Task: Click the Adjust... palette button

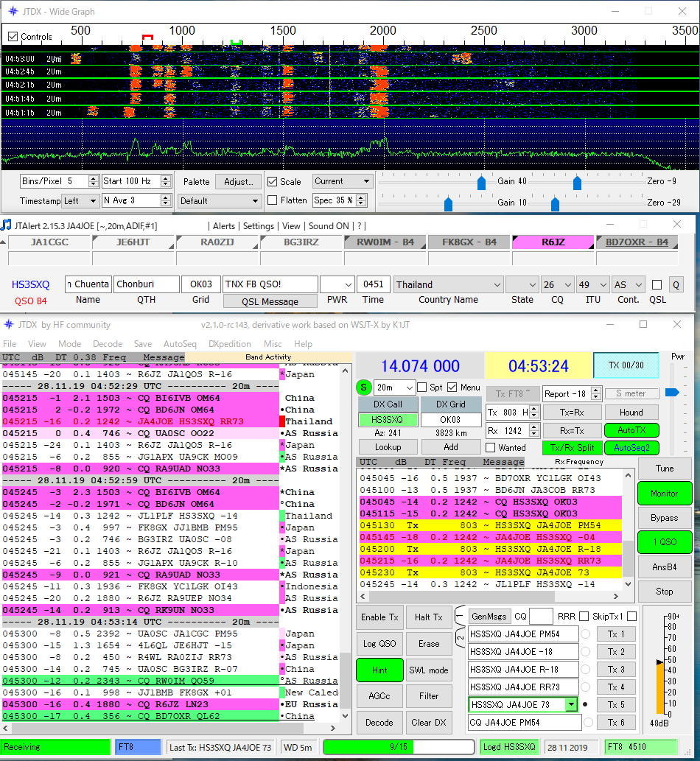Action: [238, 181]
